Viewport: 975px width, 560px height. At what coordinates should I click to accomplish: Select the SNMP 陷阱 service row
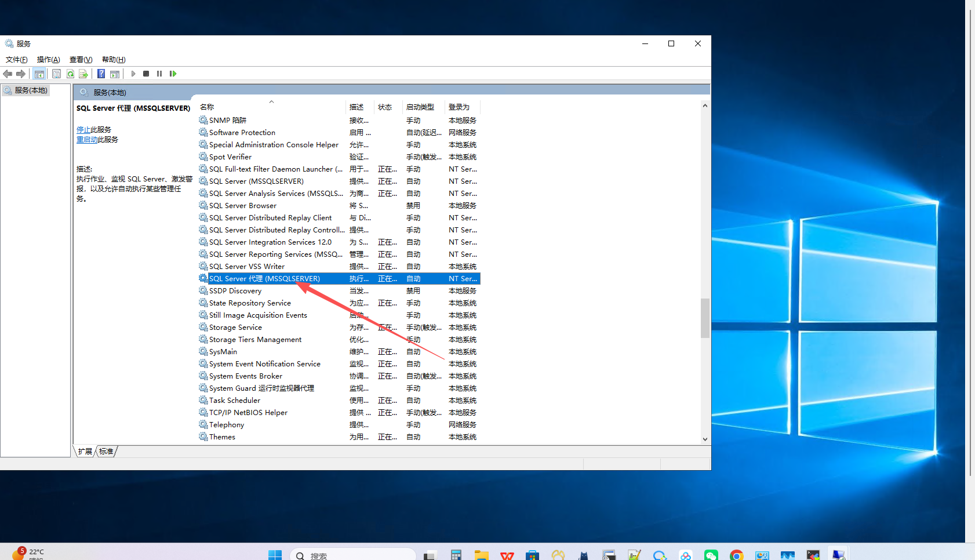pos(339,121)
